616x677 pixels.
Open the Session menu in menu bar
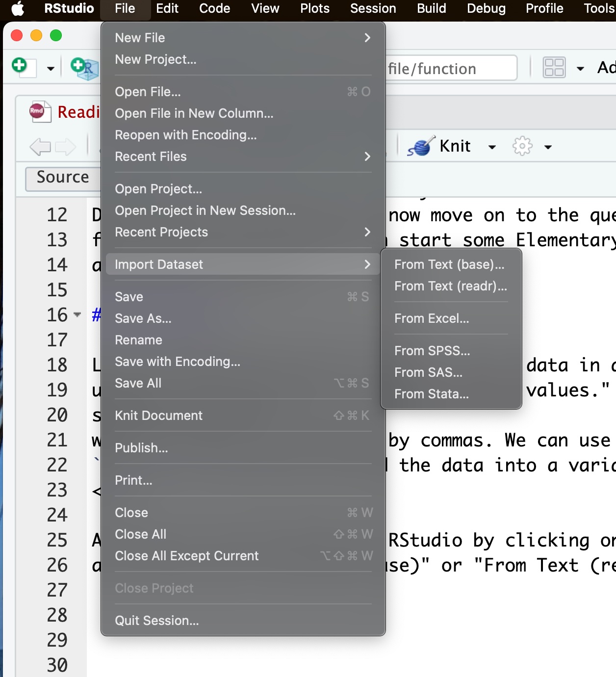pyautogui.click(x=373, y=8)
